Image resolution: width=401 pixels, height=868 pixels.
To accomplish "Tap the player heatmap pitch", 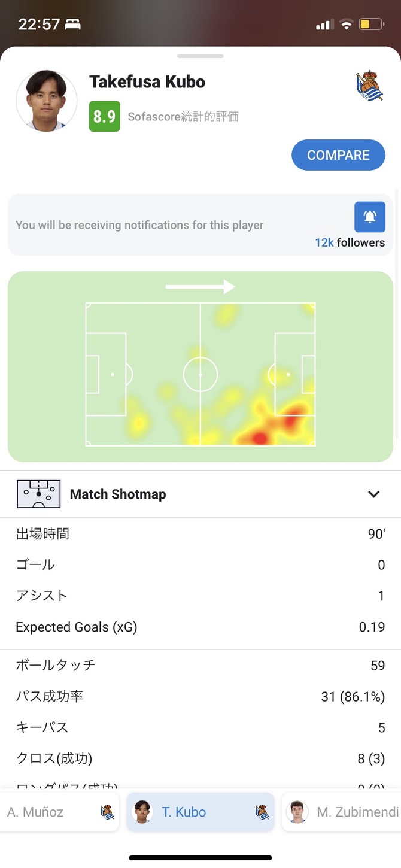I will (x=200, y=374).
